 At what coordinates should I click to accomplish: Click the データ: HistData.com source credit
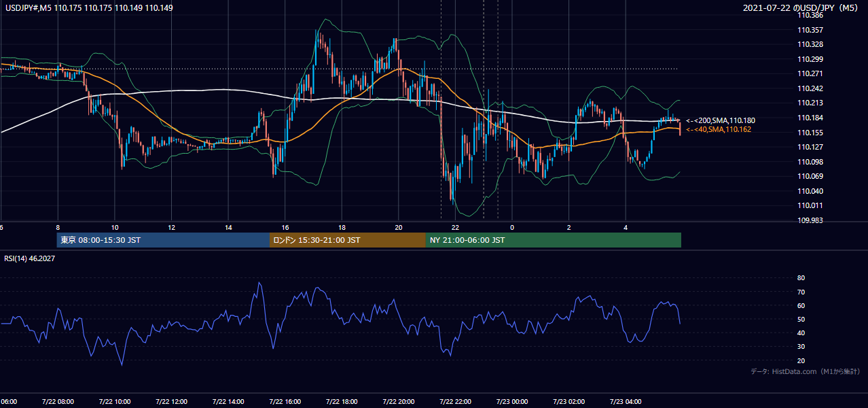806,371
